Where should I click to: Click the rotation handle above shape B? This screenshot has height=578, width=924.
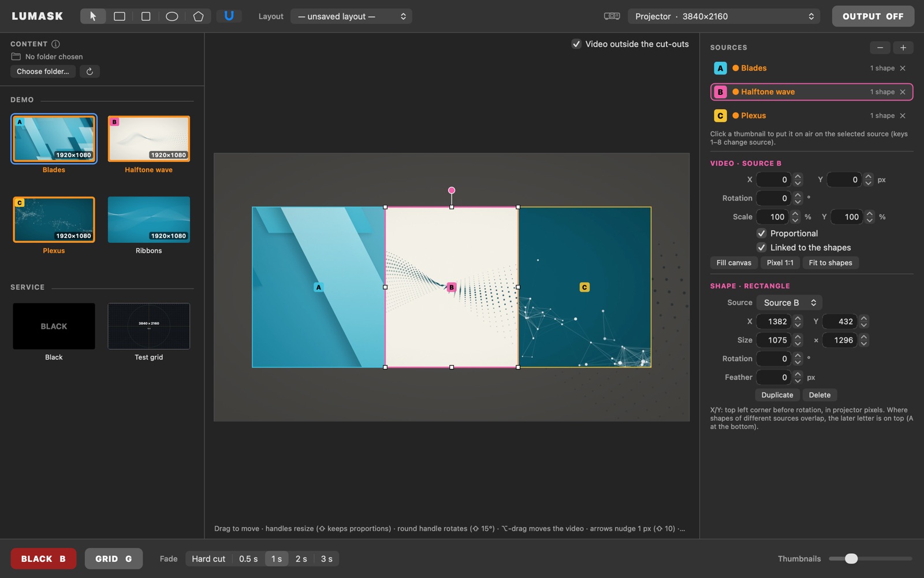click(x=452, y=190)
